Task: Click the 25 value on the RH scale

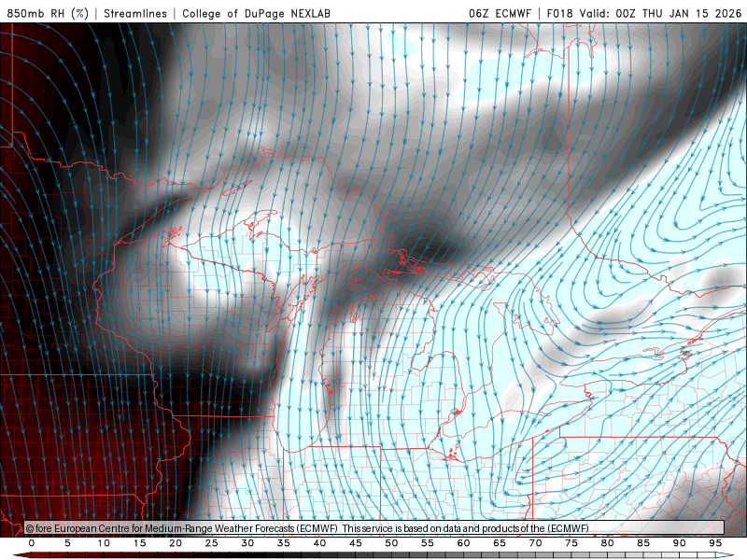Action: point(212,543)
